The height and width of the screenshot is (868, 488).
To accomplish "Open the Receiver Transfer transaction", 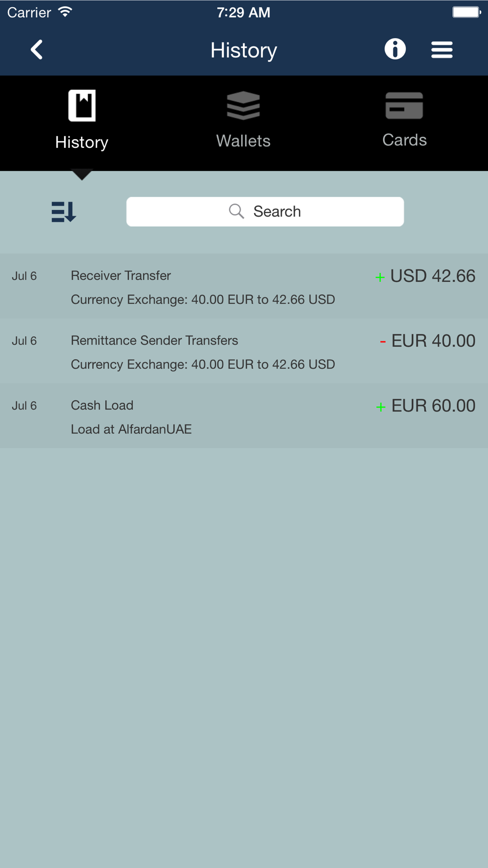I will point(121,276).
